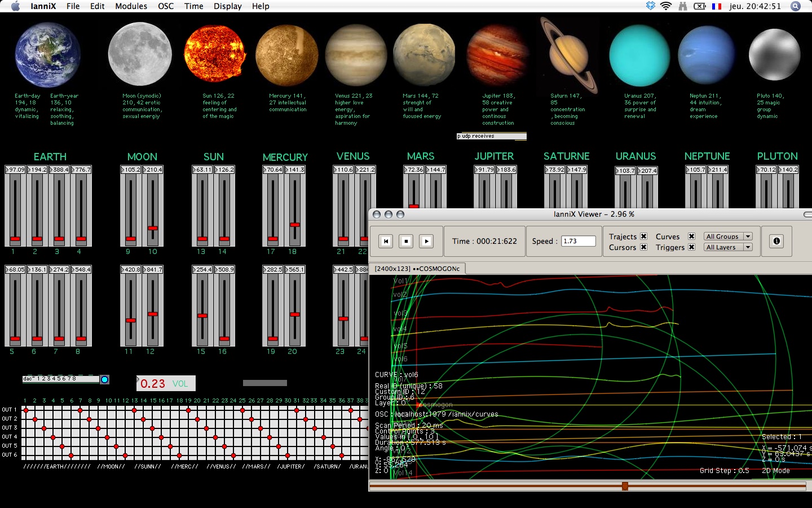812x508 pixels.
Task: Click the Neptune planet image
Action: pos(707,55)
